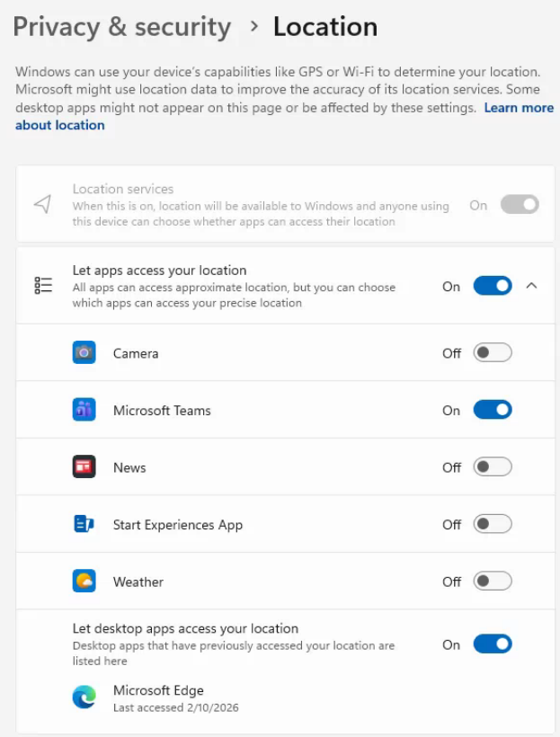Screen dimensions: 560x737
Task: Toggle Start Experiences App location access
Action: (492, 525)
